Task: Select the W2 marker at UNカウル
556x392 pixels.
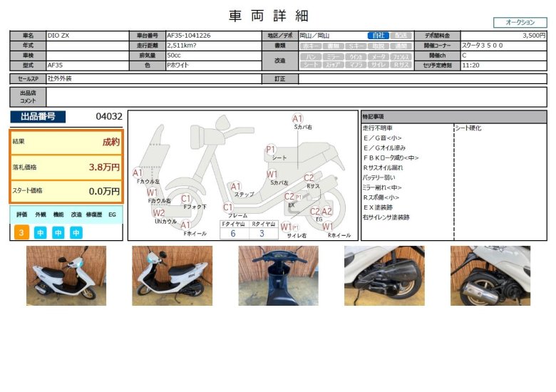Action: click(x=158, y=213)
